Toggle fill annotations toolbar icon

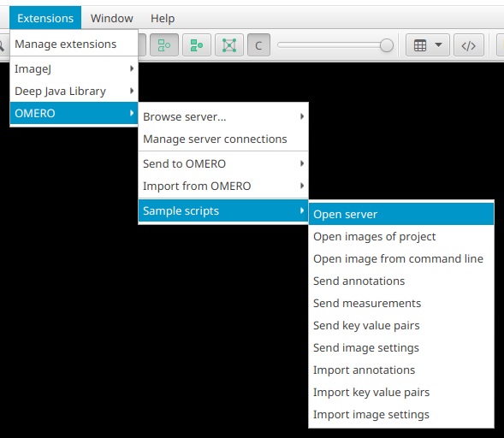(x=197, y=45)
